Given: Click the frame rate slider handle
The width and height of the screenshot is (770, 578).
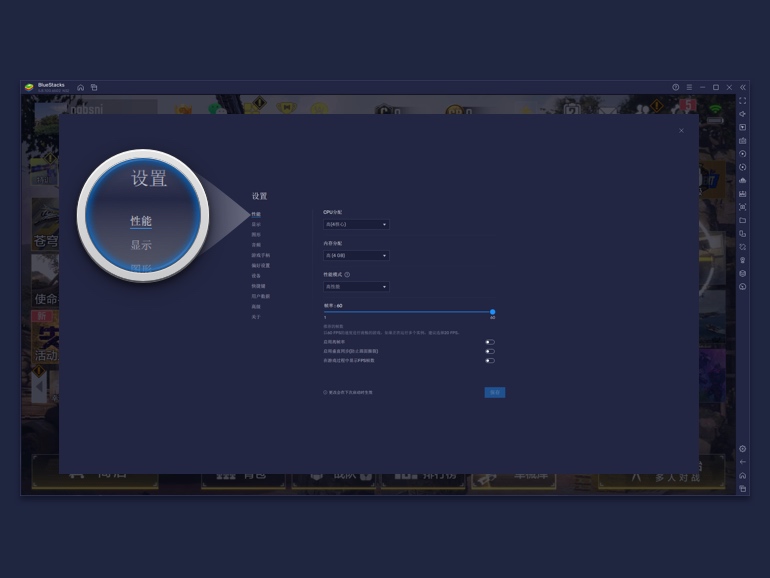Looking at the screenshot, I should [x=492, y=312].
